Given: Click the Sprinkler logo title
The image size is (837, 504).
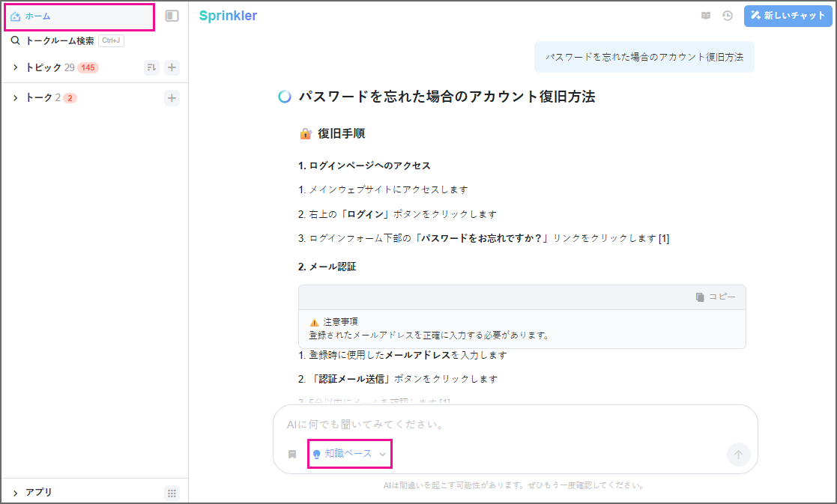Looking at the screenshot, I should 228,16.
